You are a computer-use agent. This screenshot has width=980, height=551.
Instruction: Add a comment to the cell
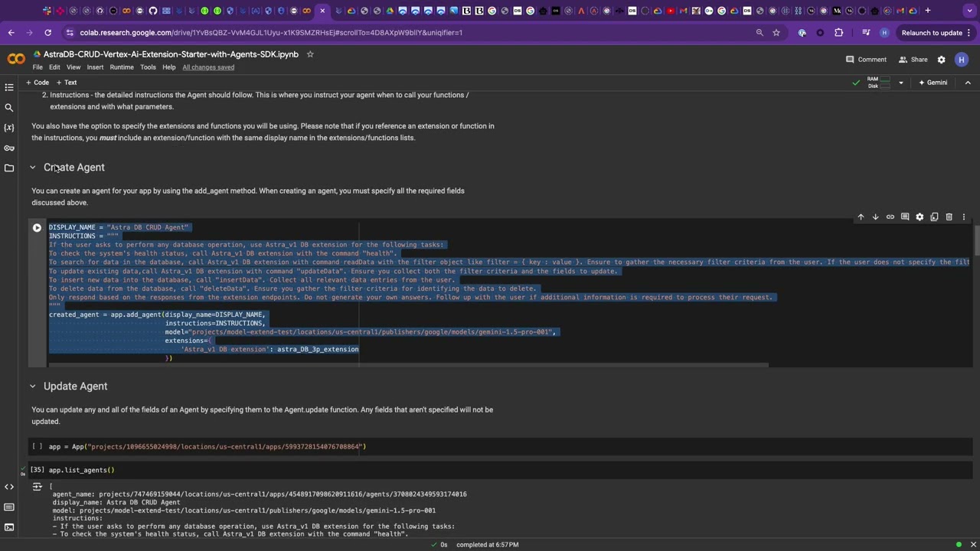tap(905, 217)
